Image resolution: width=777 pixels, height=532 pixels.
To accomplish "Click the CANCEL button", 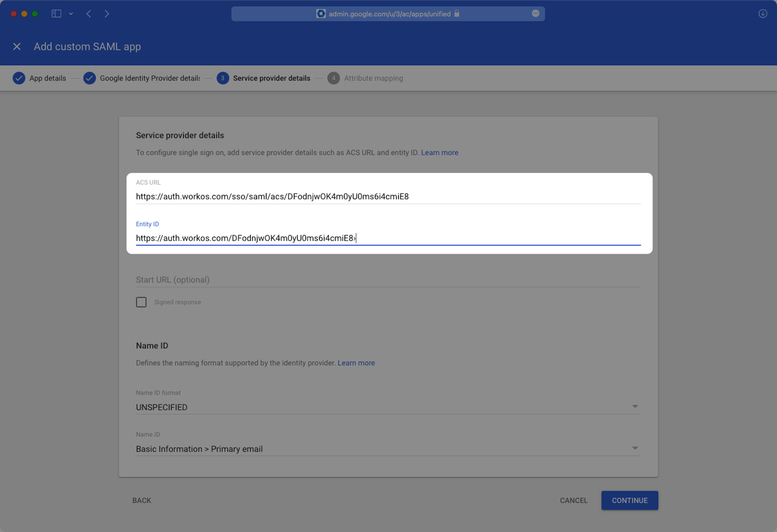I will pyautogui.click(x=573, y=500).
